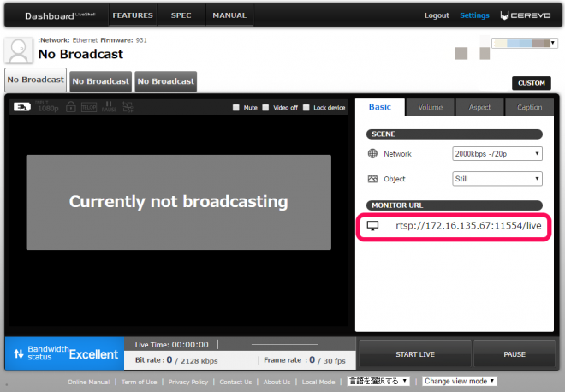Open the Online Manual footer link
The height and width of the screenshot is (392, 565).
point(88,382)
